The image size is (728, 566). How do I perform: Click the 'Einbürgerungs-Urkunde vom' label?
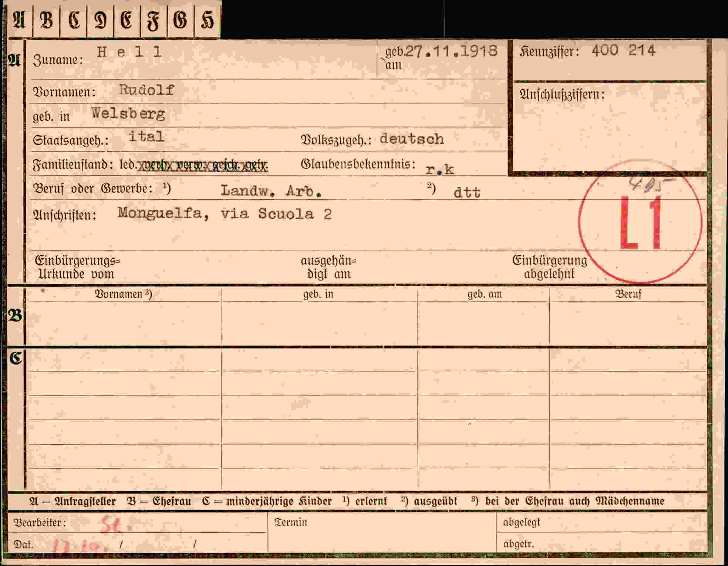78,267
